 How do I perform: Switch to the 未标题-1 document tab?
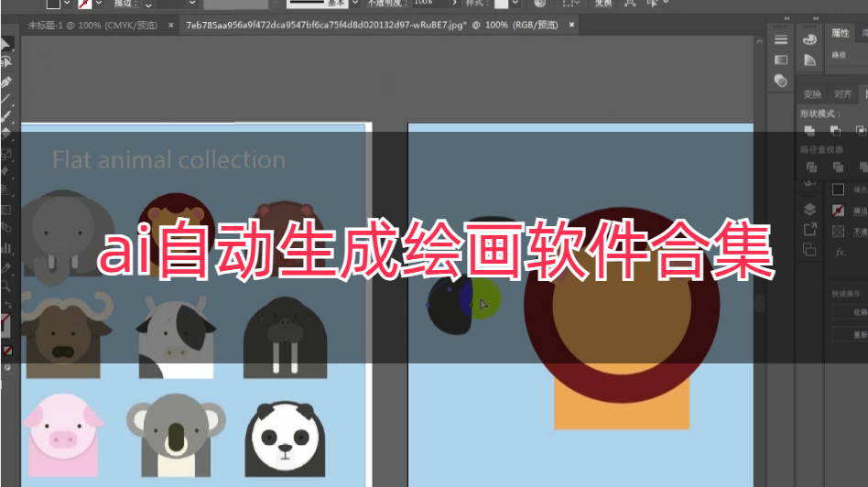click(92, 26)
